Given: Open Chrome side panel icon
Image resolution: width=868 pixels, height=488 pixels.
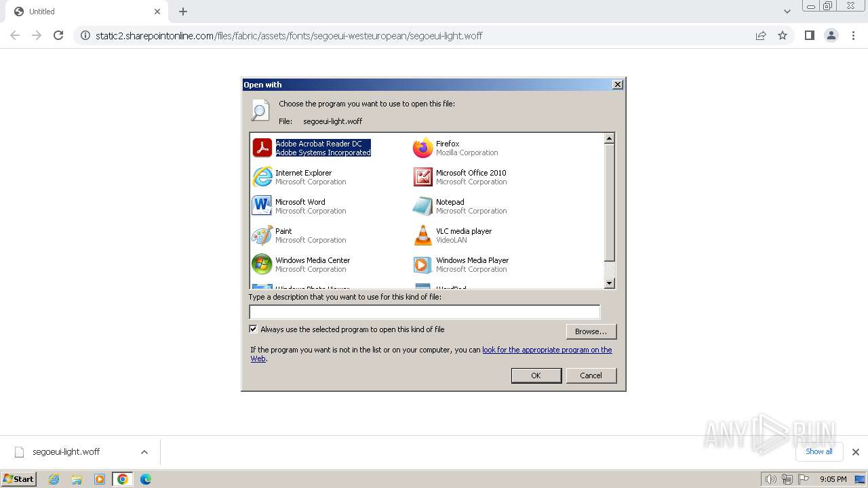Looking at the screenshot, I should pyautogui.click(x=809, y=35).
